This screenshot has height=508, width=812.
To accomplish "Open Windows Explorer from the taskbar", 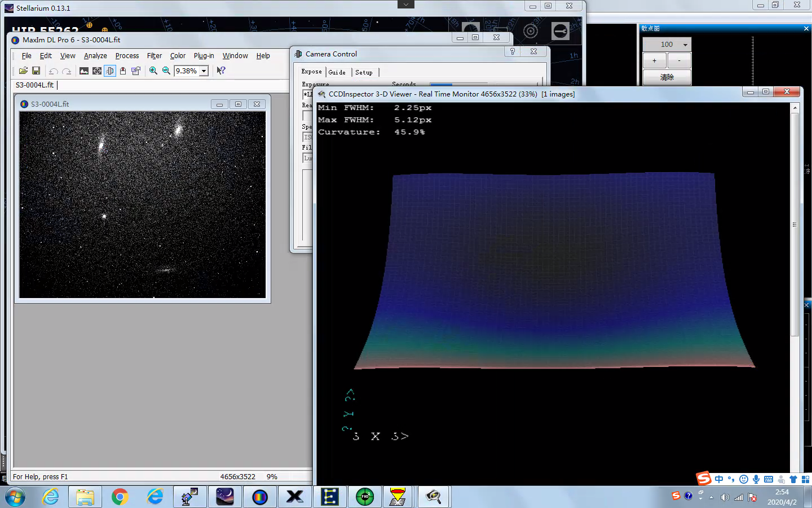I will (x=85, y=497).
